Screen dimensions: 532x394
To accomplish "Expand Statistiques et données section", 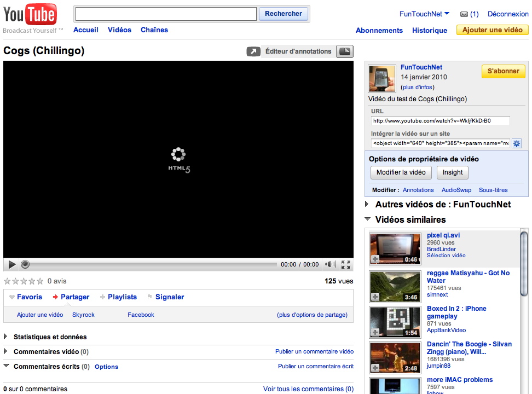I will point(5,337).
